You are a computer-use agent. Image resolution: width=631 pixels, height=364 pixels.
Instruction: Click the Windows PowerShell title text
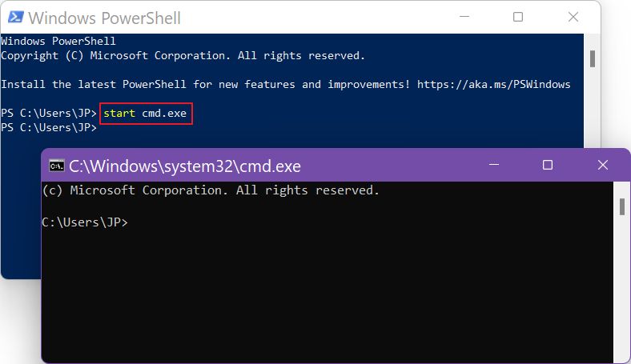tap(105, 18)
